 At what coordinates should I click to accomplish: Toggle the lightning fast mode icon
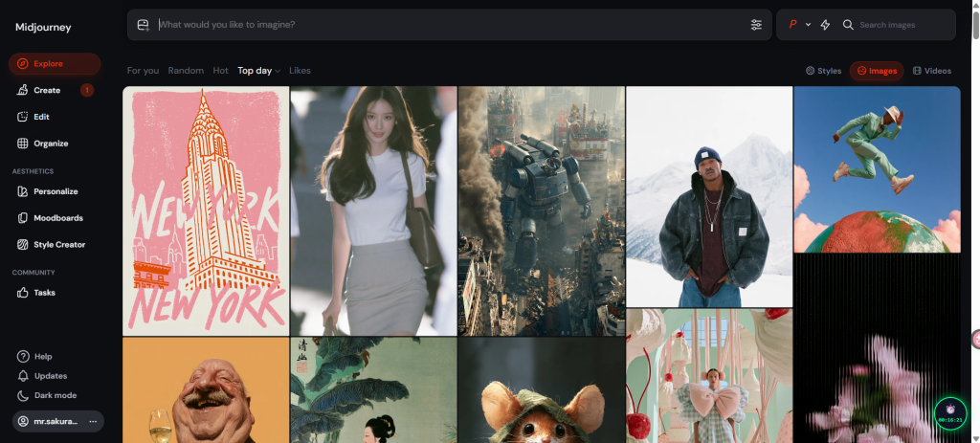(x=825, y=25)
